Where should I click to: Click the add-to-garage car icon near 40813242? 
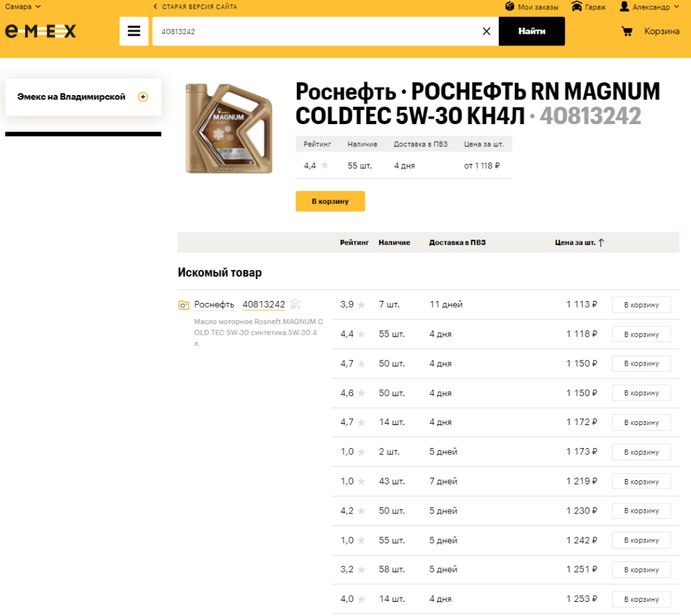pyautogui.click(x=296, y=304)
